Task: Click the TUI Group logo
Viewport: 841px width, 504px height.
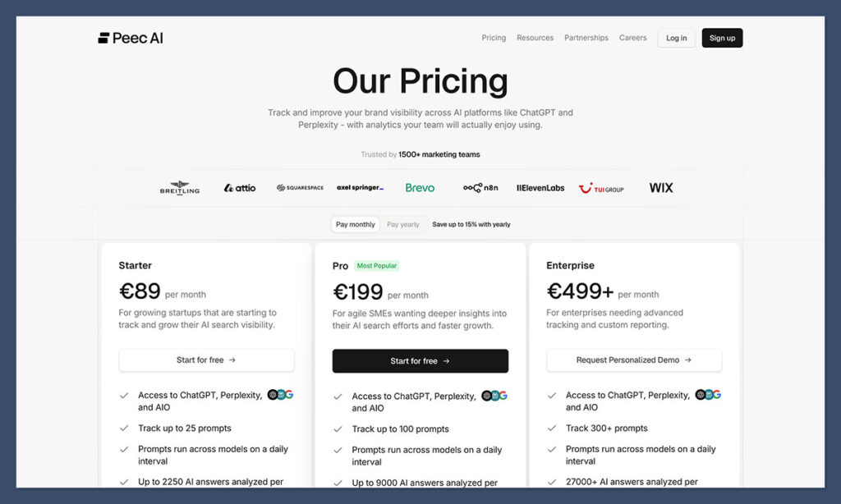Action: [x=601, y=187]
